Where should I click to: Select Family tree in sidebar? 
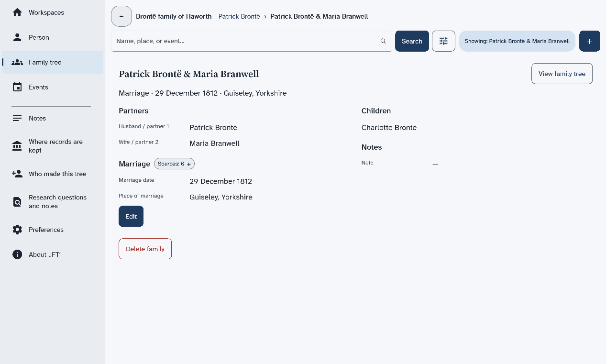[x=53, y=62]
